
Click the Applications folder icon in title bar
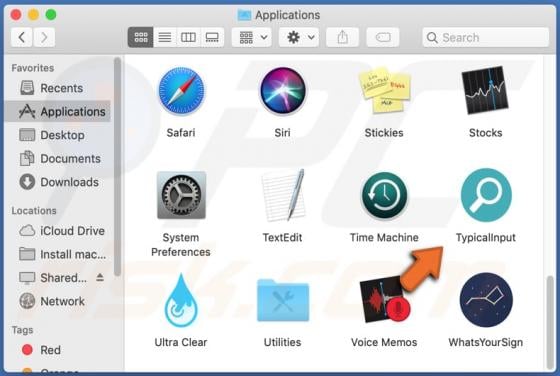245,15
